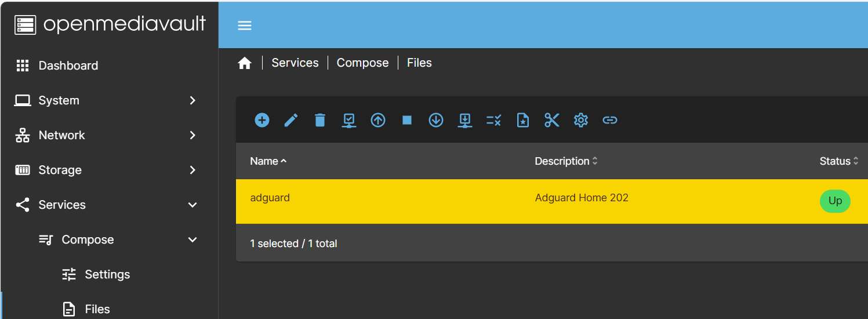868x319 pixels.
Task: Open Files under Compose
Action: point(109,306)
